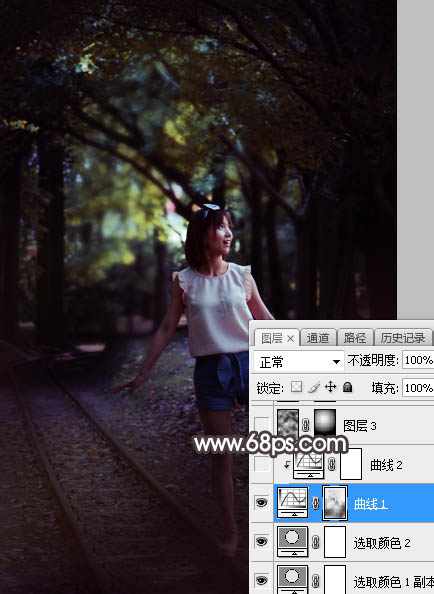Click the 填充 fill value field

418,388
